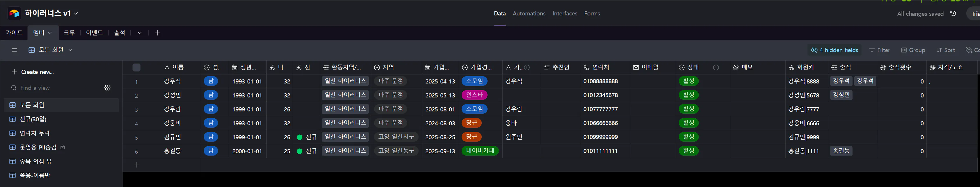Click the search icon in Find a view
Viewport: 980px width, 187px height.
[x=14, y=88]
